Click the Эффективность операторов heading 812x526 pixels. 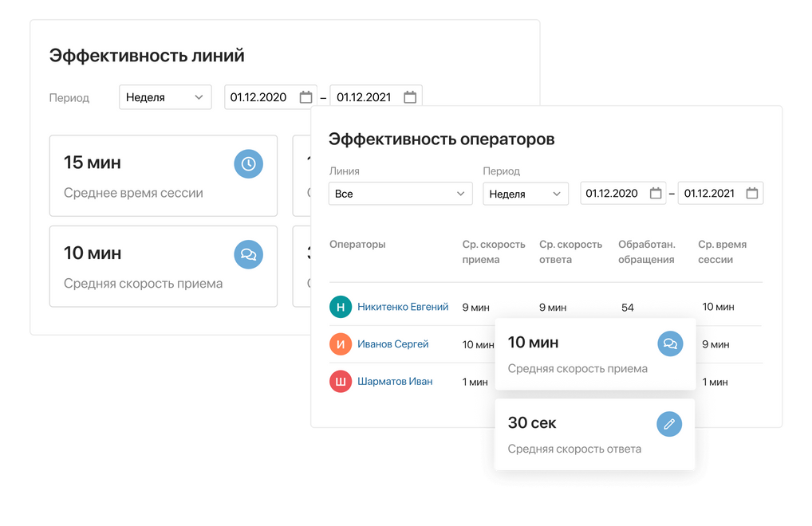click(442, 139)
